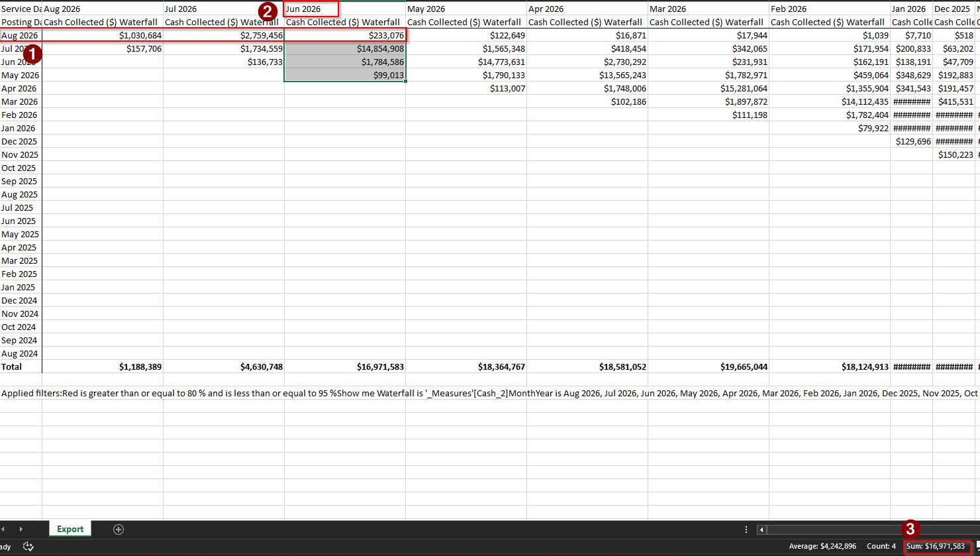
Task: Select the cell with $111,198
Action: point(709,115)
